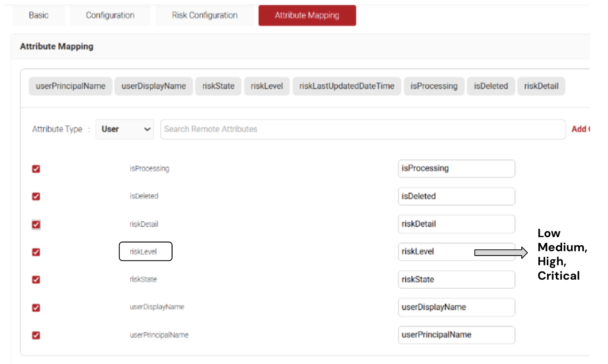Uncheck the isProcessing checkbox
The height and width of the screenshot is (364, 608).
pyautogui.click(x=36, y=169)
